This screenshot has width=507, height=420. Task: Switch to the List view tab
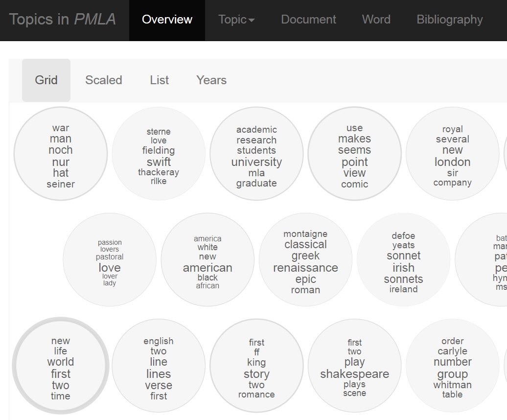pyautogui.click(x=159, y=80)
